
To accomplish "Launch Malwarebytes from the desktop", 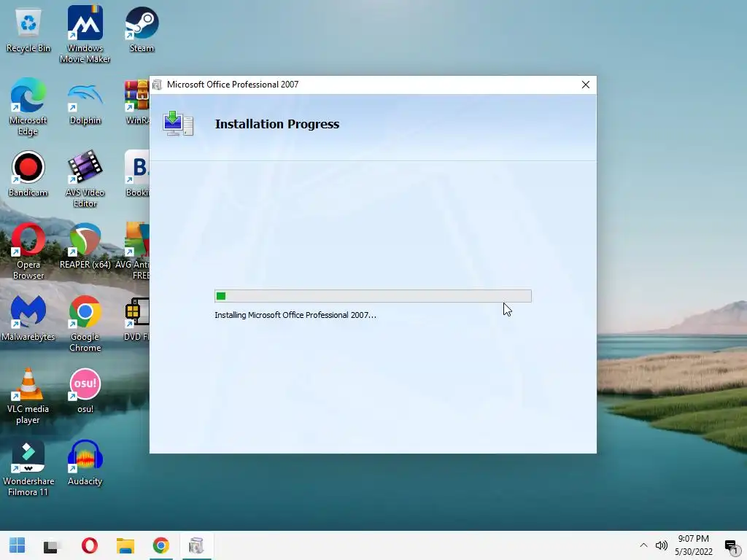I will pyautogui.click(x=28, y=318).
